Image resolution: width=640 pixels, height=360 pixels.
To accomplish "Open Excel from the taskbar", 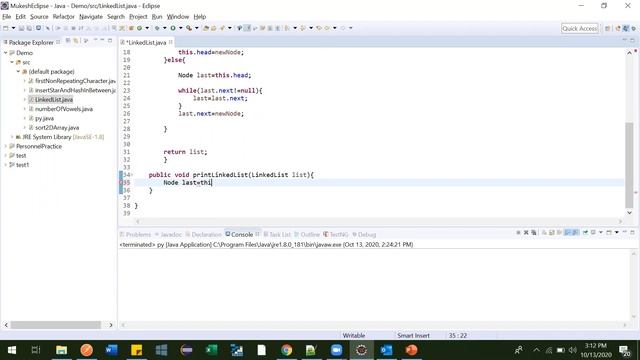I will (211, 350).
